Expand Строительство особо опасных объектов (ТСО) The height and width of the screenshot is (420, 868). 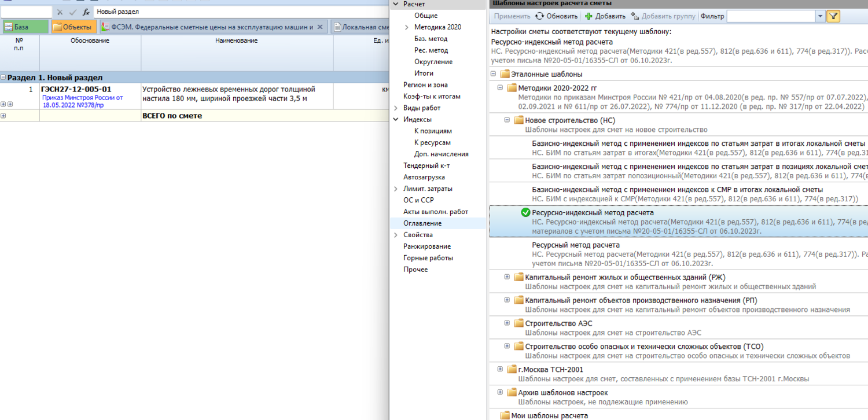507,346
